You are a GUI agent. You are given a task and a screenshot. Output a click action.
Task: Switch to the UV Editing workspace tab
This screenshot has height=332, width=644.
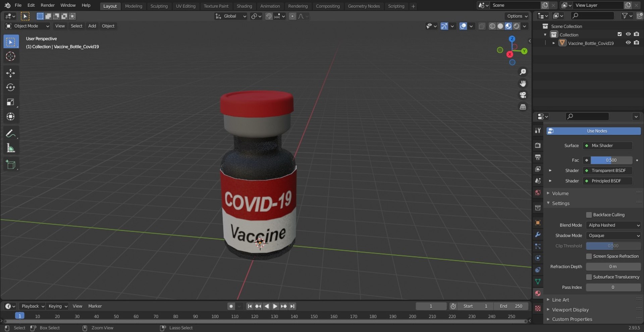click(185, 6)
